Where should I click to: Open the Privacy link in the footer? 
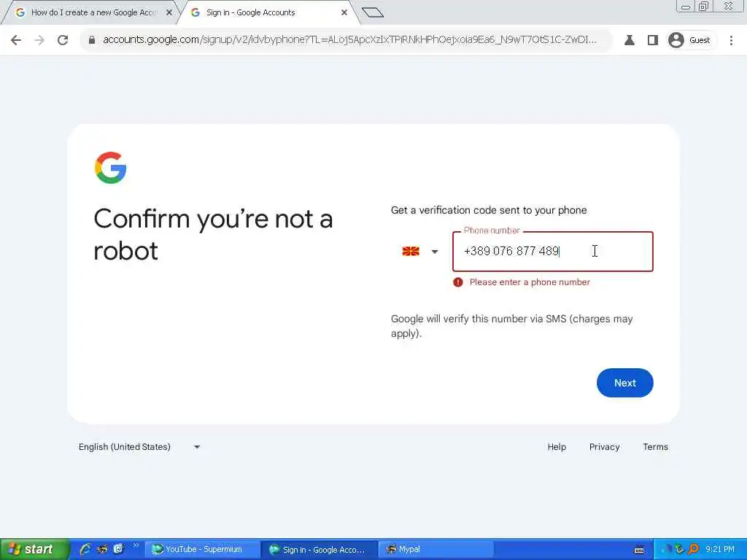[x=604, y=447]
